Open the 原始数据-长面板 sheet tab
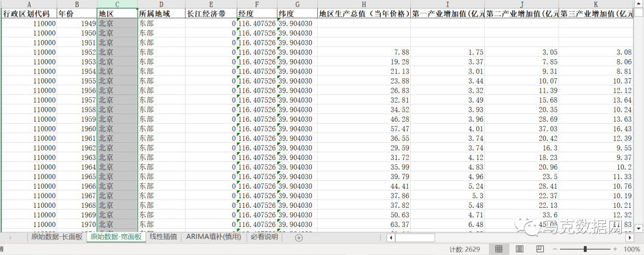Viewport: 644px width, 255px height. [57, 237]
